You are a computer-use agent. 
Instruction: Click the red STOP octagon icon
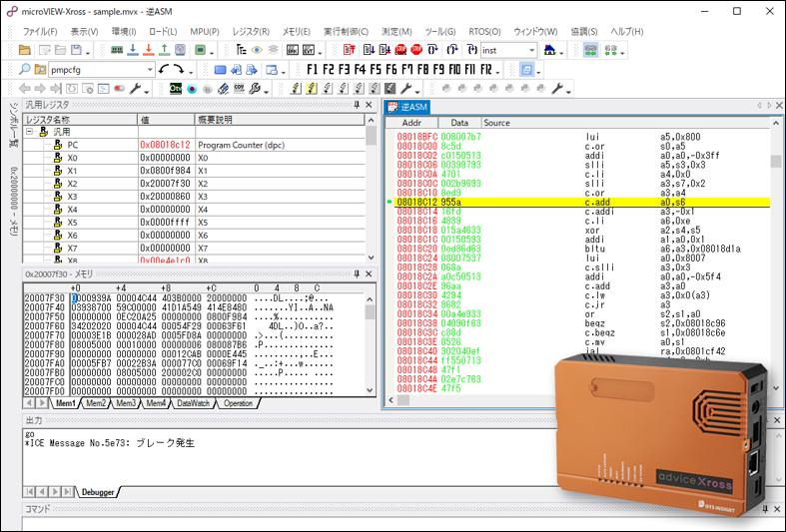point(416,50)
